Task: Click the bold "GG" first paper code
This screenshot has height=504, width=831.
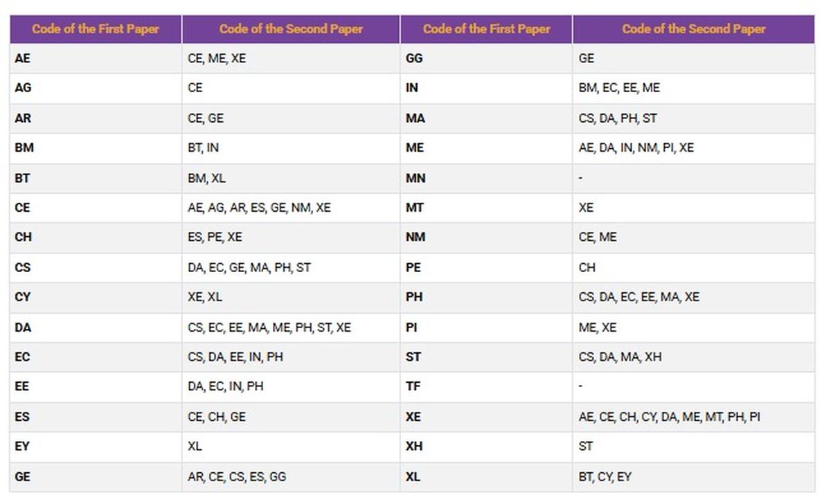Action: point(414,59)
